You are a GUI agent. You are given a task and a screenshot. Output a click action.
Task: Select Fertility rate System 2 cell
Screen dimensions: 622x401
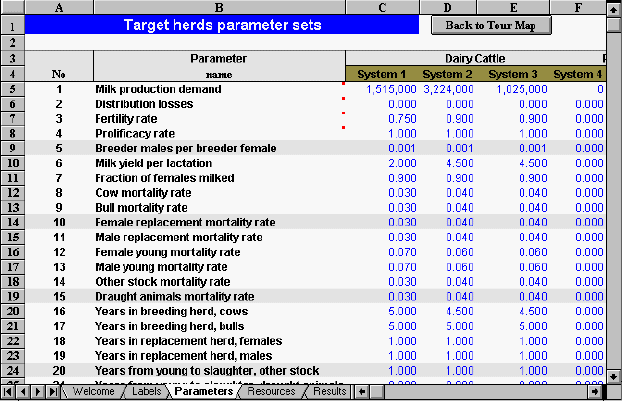click(448, 119)
